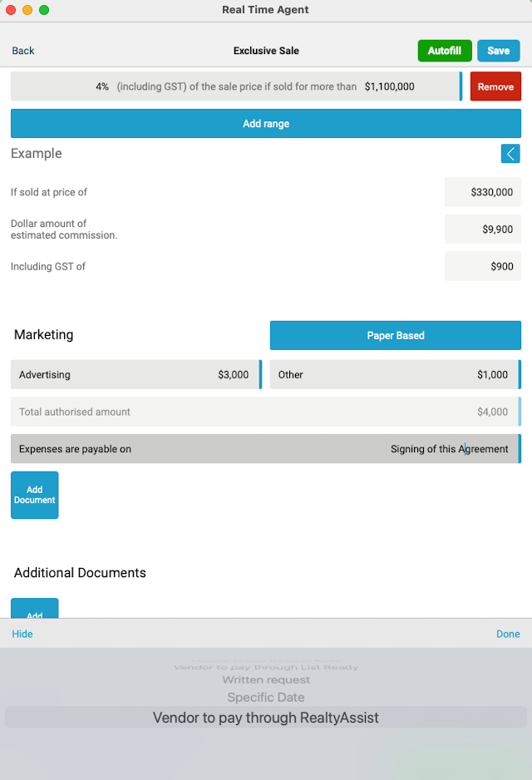Edit the $330,000 sale price field

483,191
